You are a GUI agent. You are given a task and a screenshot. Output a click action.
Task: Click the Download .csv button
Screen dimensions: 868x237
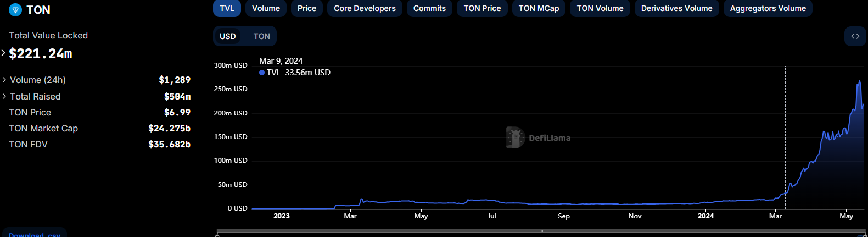pyautogui.click(x=35, y=234)
